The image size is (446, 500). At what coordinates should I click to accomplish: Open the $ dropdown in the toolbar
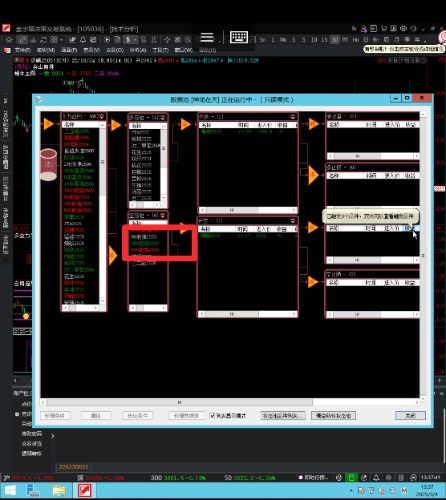tap(135, 40)
